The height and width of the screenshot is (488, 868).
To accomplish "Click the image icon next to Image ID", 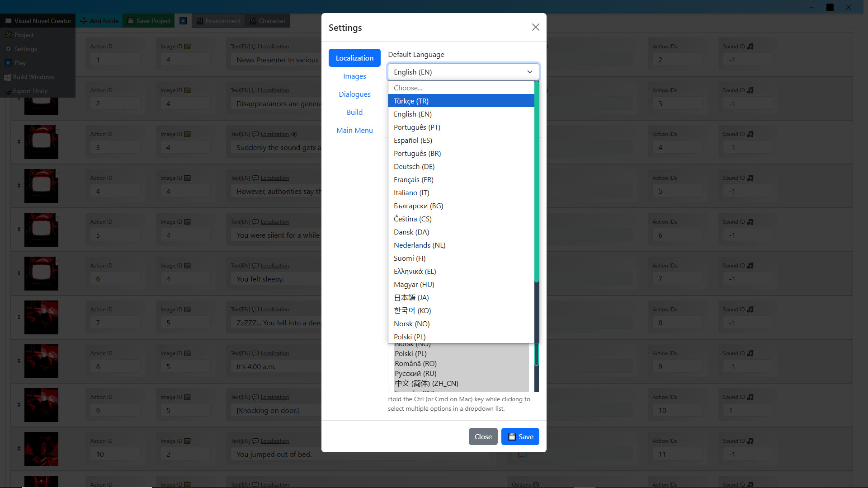I will (188, 46).
